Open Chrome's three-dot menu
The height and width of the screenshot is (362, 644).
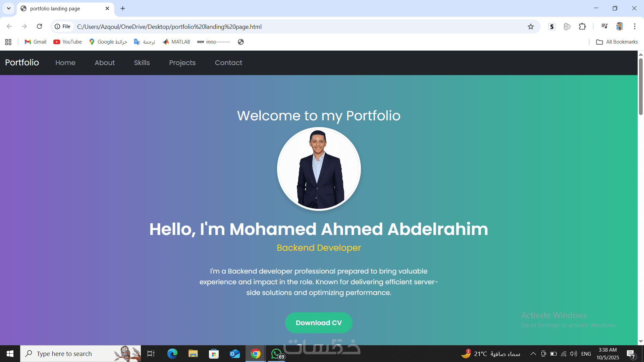click(x=635, y=26)
